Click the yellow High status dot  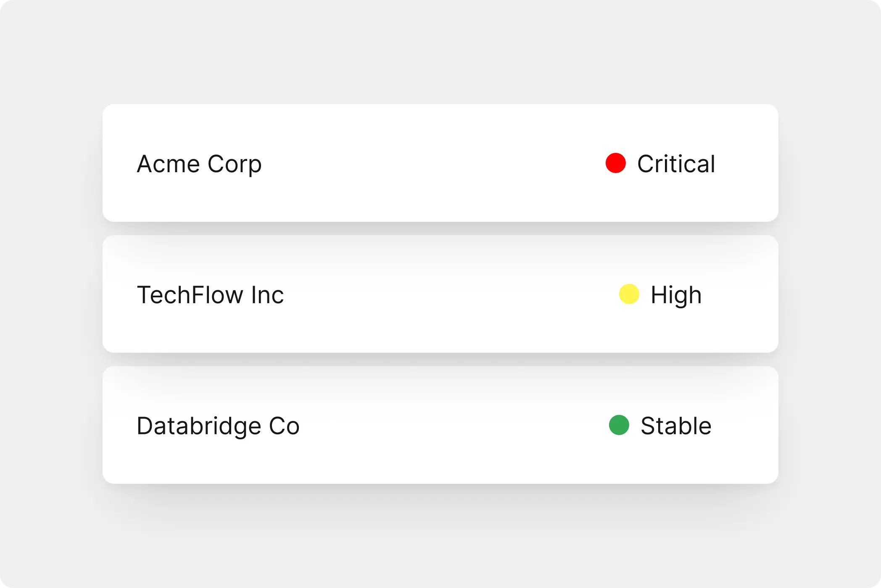pyautogui.click(x=629, y=294)
